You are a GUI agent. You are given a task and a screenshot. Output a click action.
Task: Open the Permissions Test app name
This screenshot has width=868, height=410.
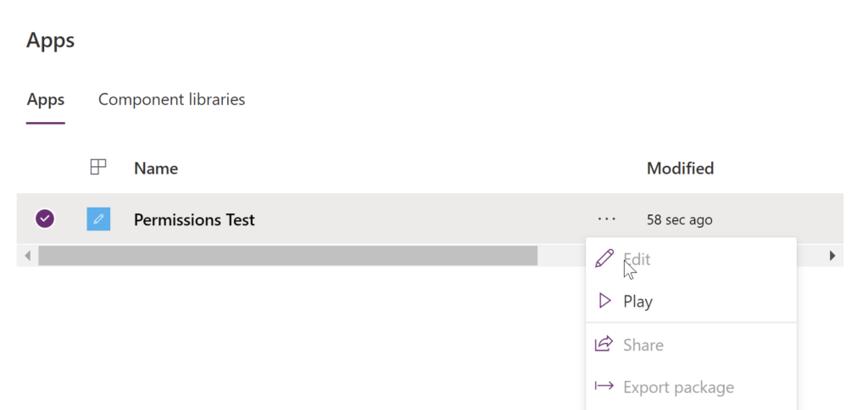tap(194, 219)
